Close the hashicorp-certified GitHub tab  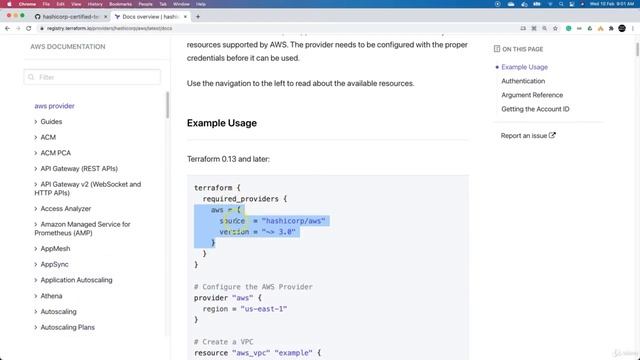click(x=105, y=17)
